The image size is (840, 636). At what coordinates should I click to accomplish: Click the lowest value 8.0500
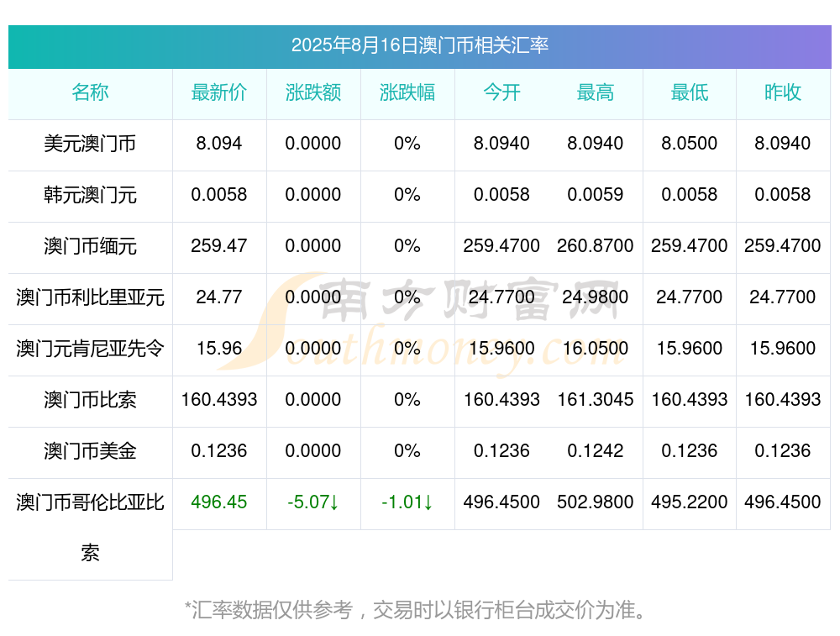[x=690, y=143]
